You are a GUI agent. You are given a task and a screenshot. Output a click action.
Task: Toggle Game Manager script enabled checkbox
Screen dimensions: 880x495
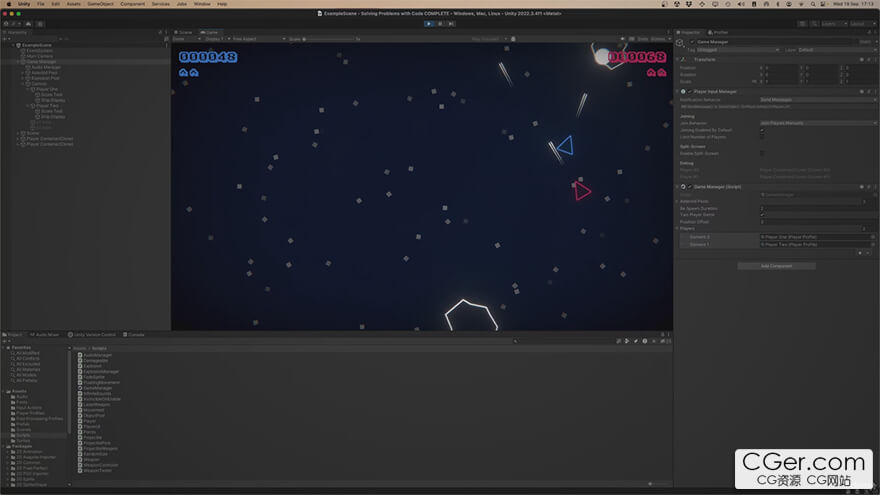(690, 187)
